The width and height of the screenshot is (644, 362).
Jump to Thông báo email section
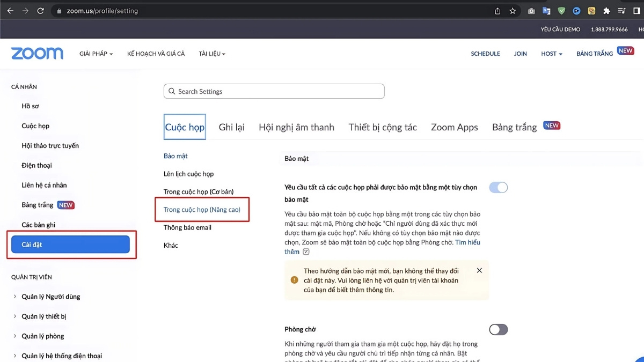pos(187,227)
